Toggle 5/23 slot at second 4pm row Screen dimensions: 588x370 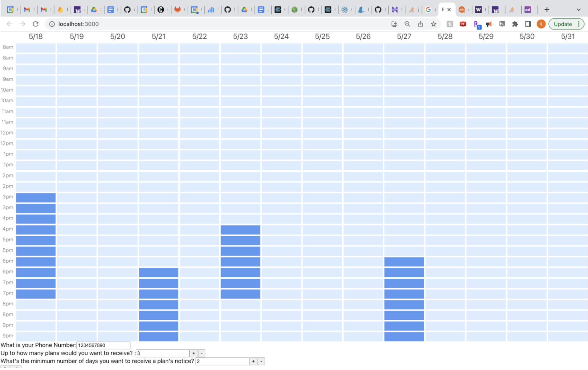[240, 230]
